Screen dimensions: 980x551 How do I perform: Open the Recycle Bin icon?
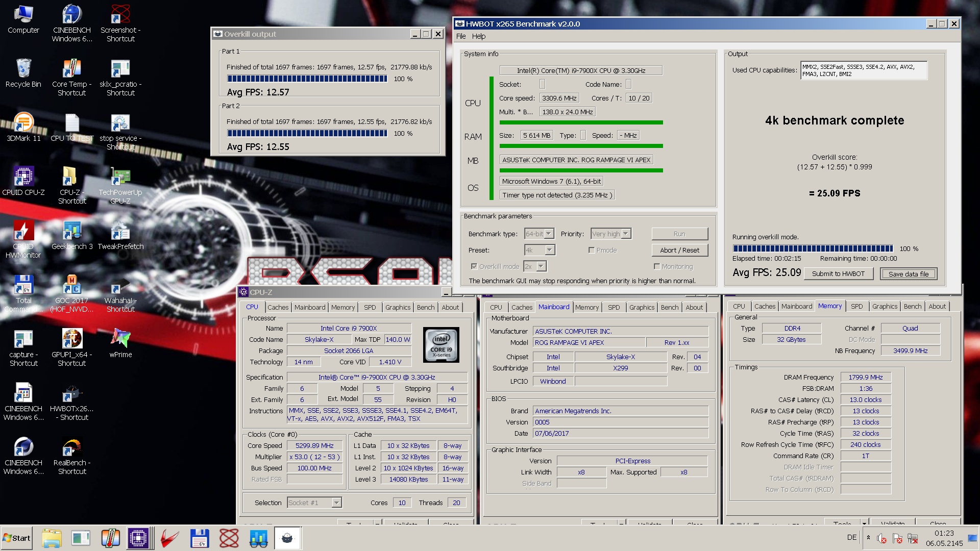tap(23, 74)
